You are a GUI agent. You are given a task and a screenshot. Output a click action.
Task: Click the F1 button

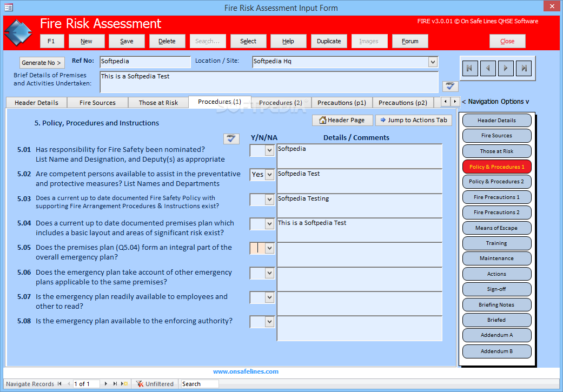(52, 41)
